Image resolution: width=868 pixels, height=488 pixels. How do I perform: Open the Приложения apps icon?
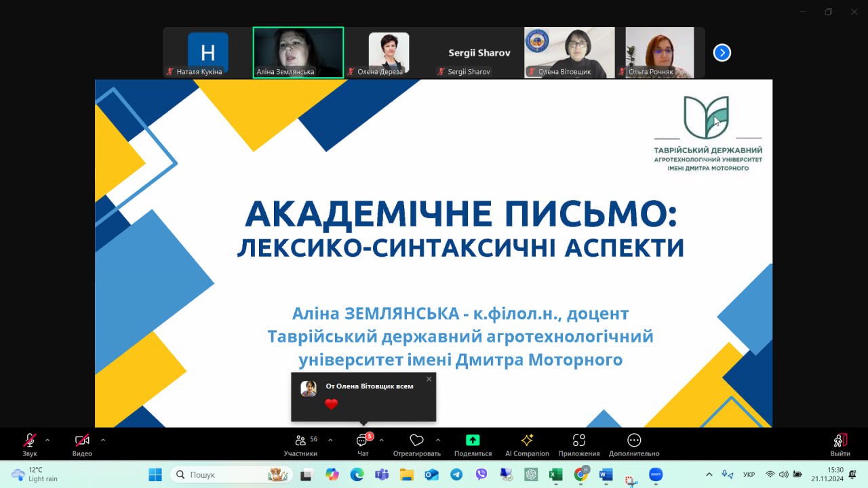click(578, 441)
